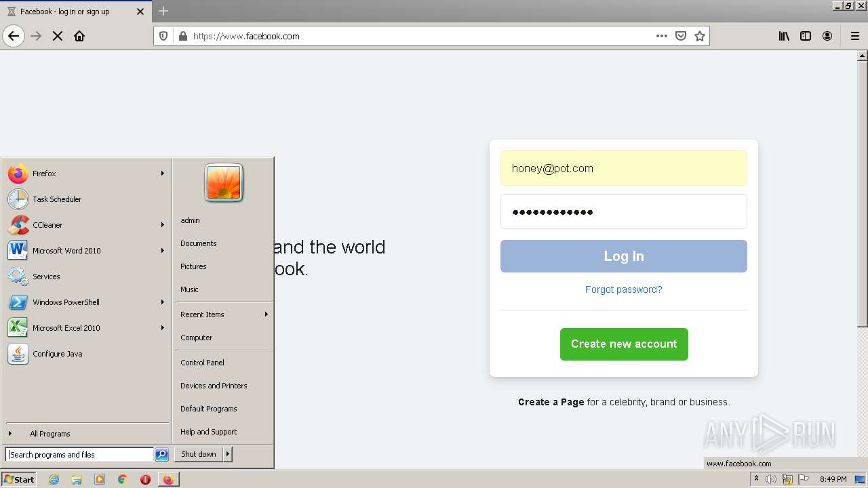The image size is (868, 488).
Task: Expand Microsoft Word 2010 jump list arrow
Action: (163, 251)
